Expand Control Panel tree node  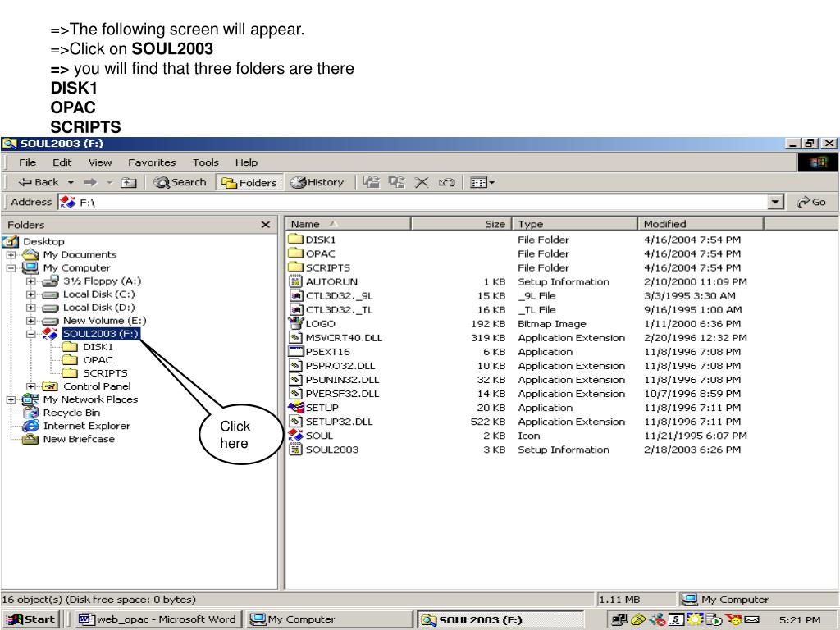click(x=30, y=386)
